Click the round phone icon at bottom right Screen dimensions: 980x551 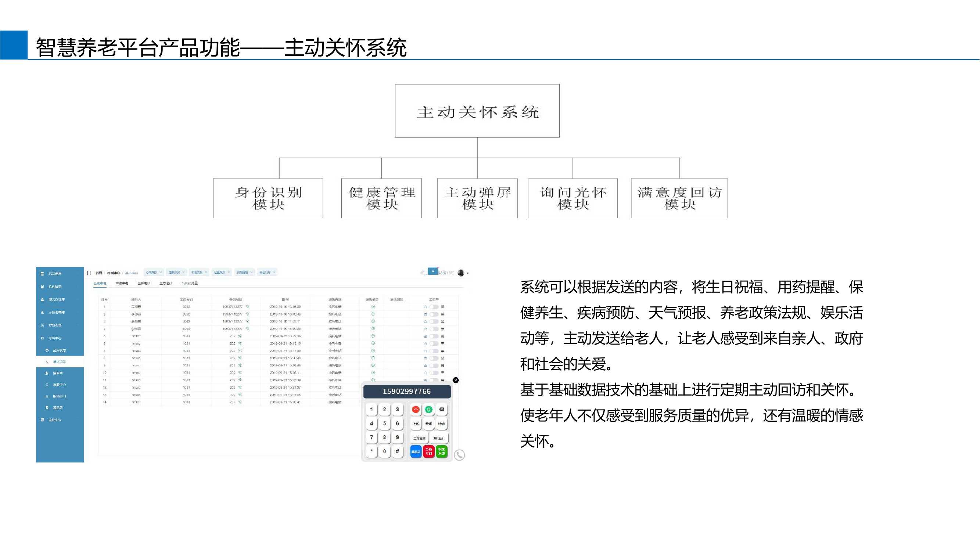pos(460,455)
